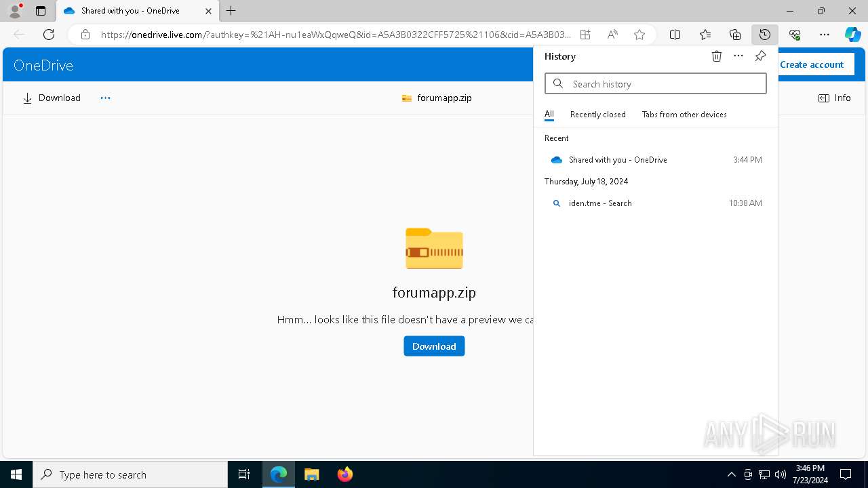This screenshot has height=488, width=868.
Task: Open the notification center
Action: pyautogui.click(x=846, y=474)
